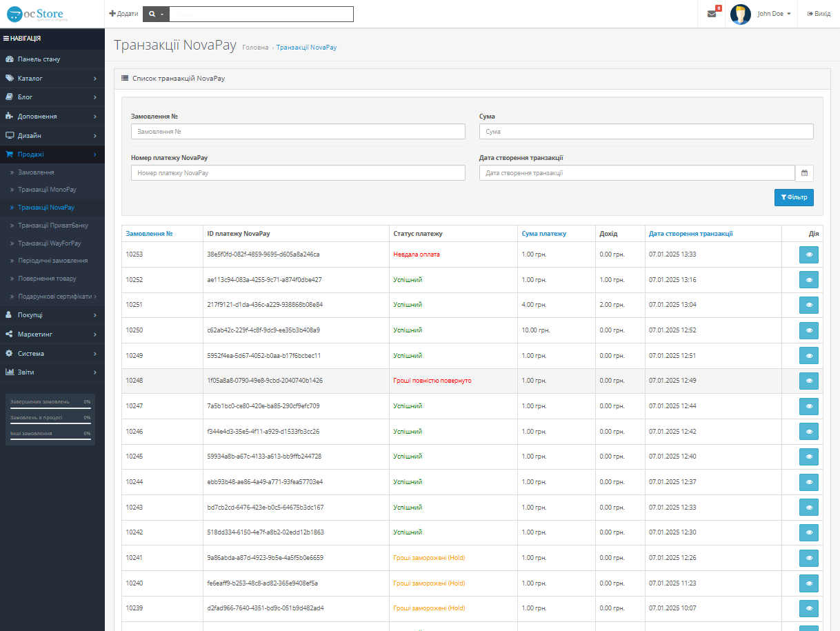This screenshot has width=840, height=631.
Task: View transaction details for order 10251
Action: point(809,305)
